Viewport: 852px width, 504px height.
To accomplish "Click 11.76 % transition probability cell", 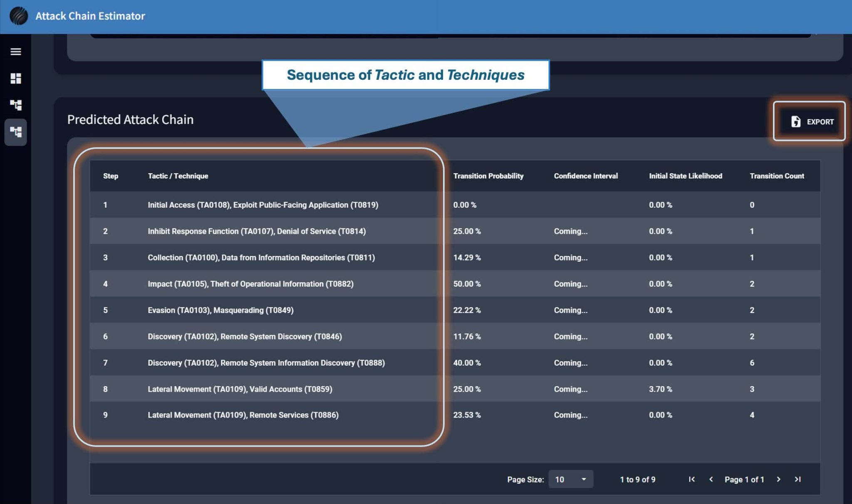I will click(x=467, y=336).
